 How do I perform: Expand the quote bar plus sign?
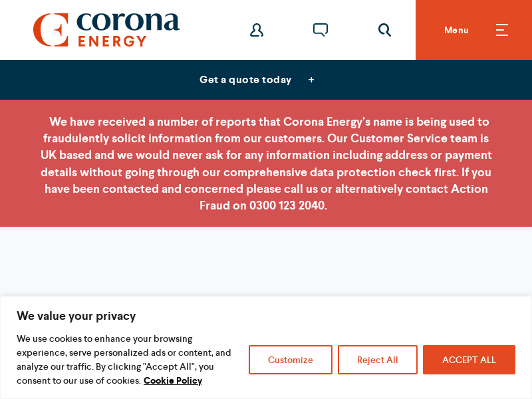coord(311,80)
